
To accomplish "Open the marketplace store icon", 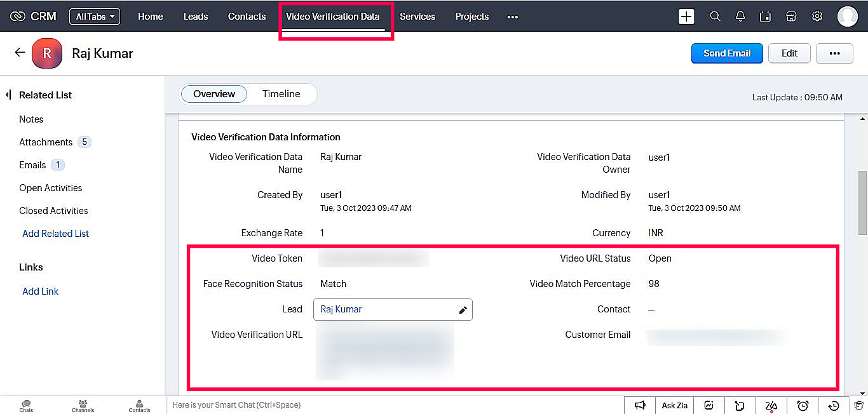I will coord(791,17).
